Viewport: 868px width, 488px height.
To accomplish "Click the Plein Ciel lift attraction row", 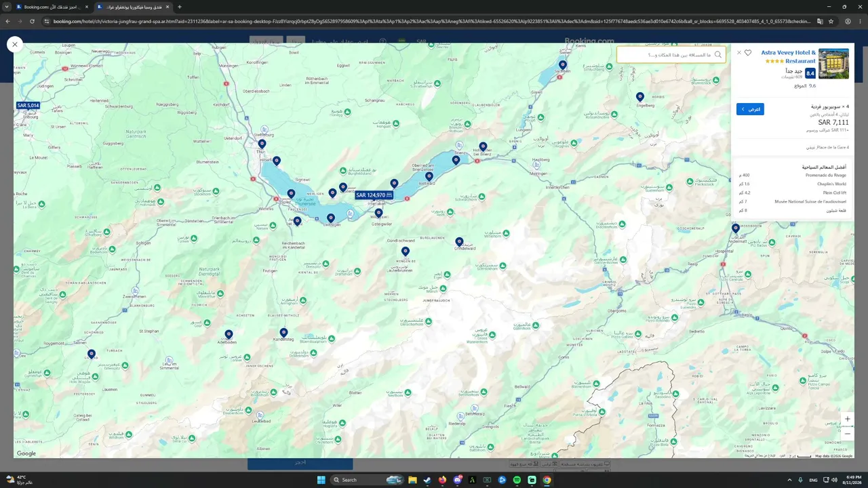I will point(792,193).
